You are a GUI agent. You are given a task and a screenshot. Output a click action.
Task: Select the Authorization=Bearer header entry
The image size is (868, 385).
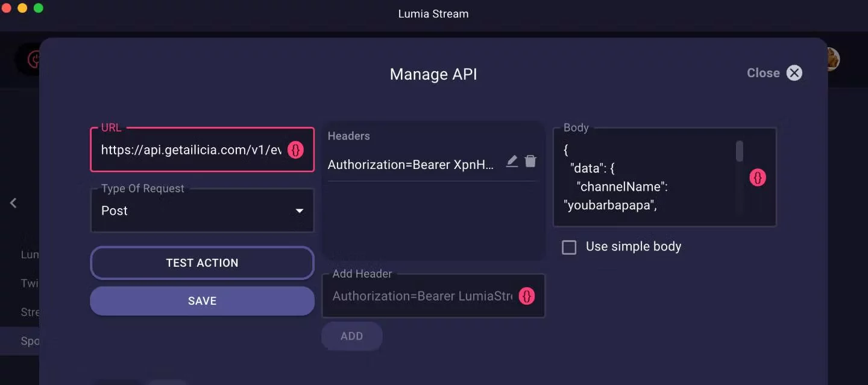[410, 164]
